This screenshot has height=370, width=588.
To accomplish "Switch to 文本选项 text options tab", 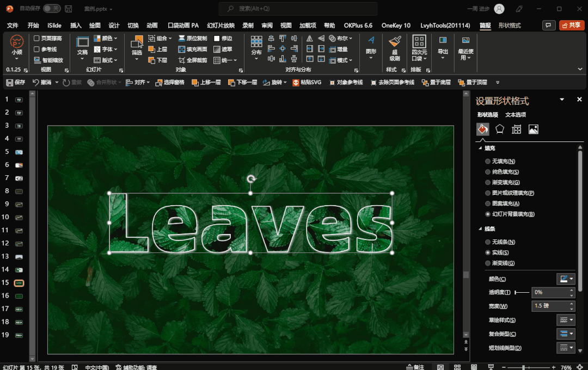I will [x=516, y=115].
